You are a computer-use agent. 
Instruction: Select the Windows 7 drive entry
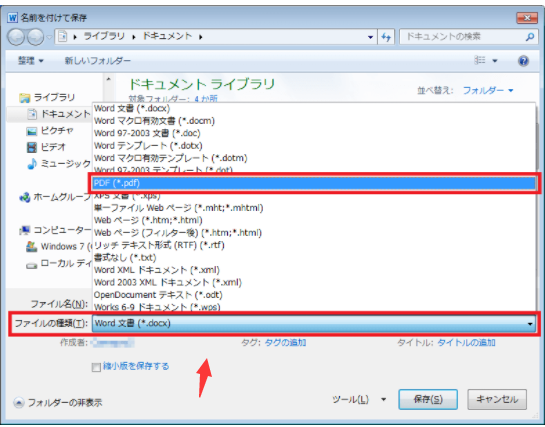59,247
